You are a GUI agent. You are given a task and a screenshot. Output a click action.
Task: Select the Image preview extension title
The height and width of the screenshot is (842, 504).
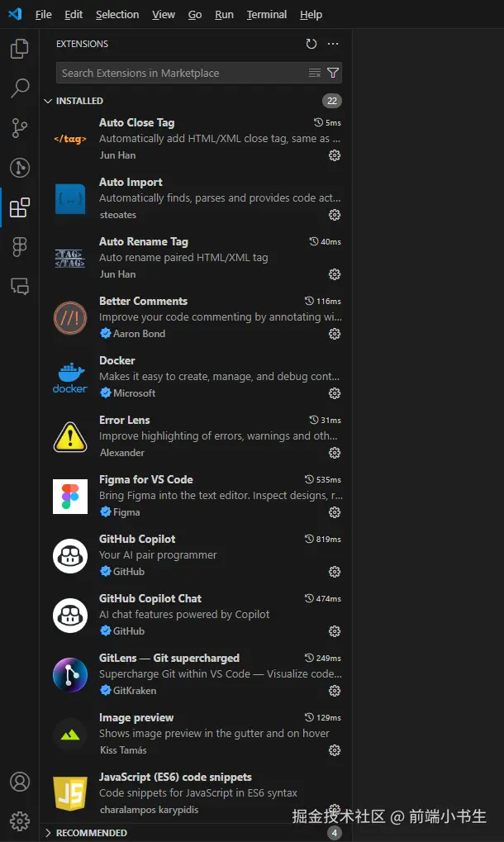136,718
